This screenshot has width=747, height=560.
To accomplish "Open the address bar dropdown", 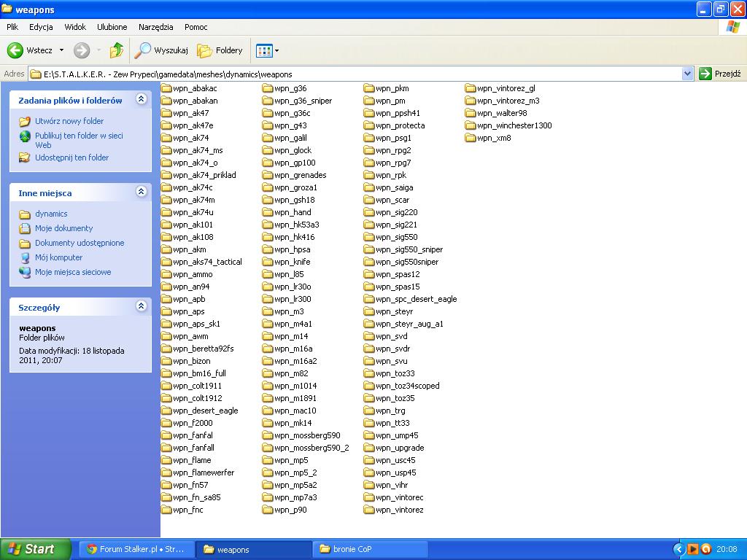I will [687, 74].
